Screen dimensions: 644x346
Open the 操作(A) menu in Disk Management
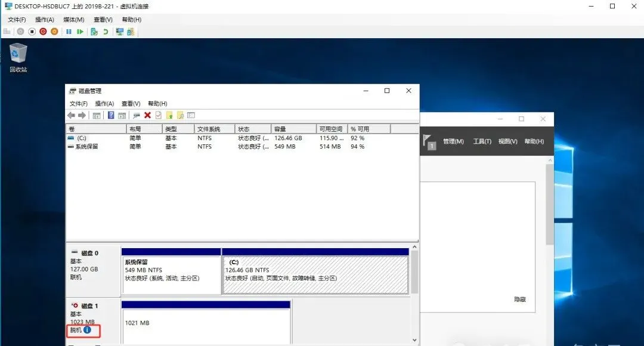105,103
